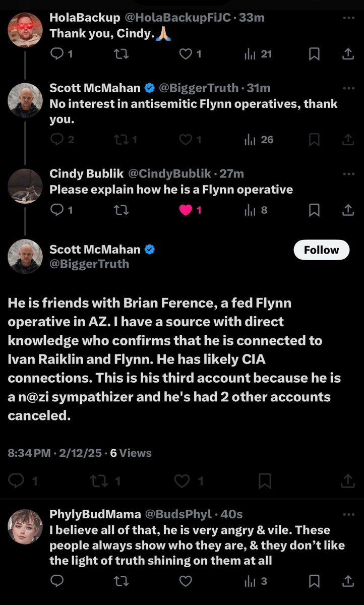
Task: Reply to PhylyBudMama's comment
Action: pos(58,581)
